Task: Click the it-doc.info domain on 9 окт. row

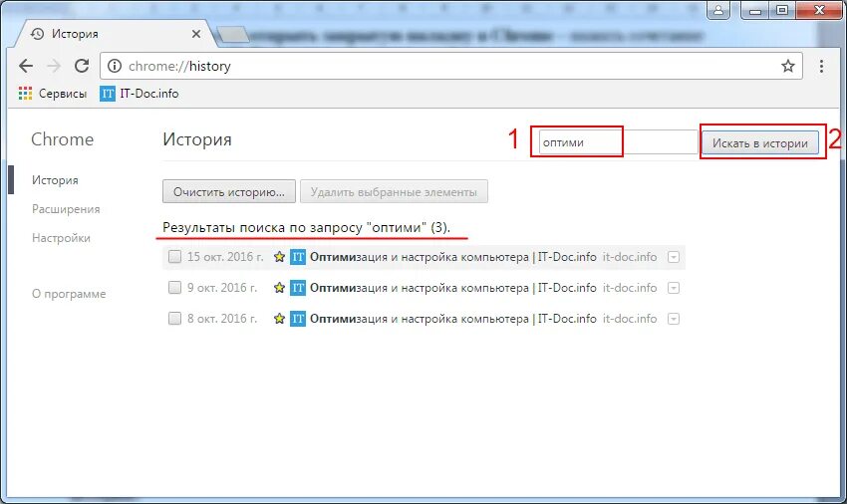Action: [630, 288]
